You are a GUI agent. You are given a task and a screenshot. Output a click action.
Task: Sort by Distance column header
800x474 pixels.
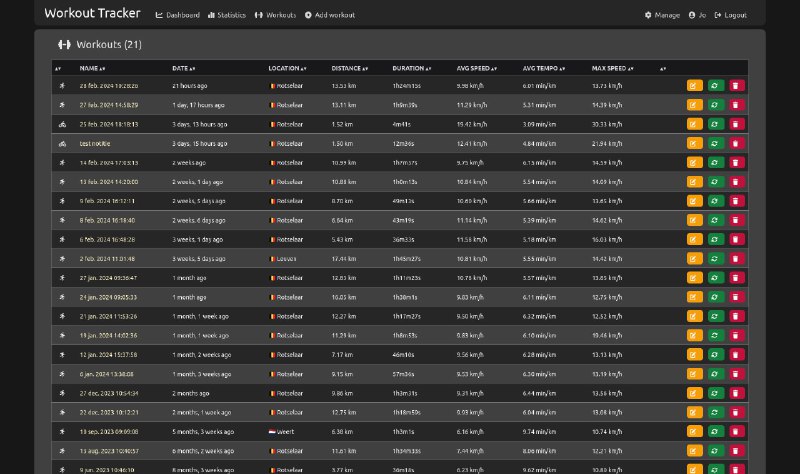click(x=350, y=68)
